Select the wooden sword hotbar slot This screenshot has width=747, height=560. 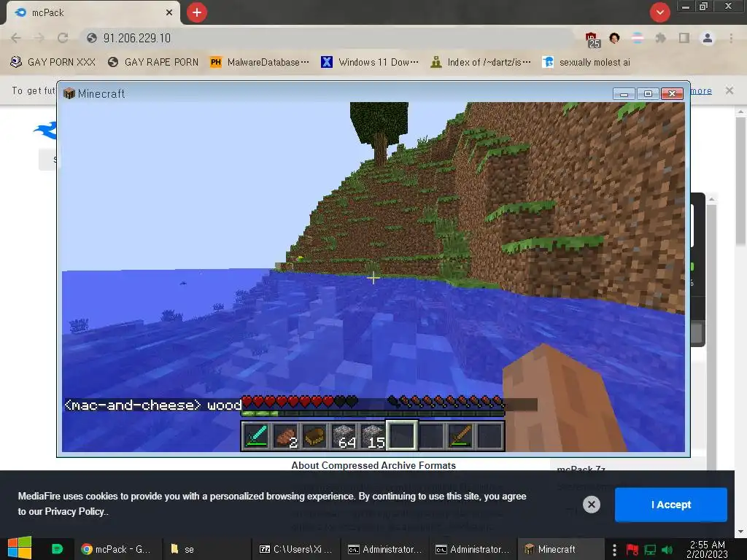click(x=460, y=436)
